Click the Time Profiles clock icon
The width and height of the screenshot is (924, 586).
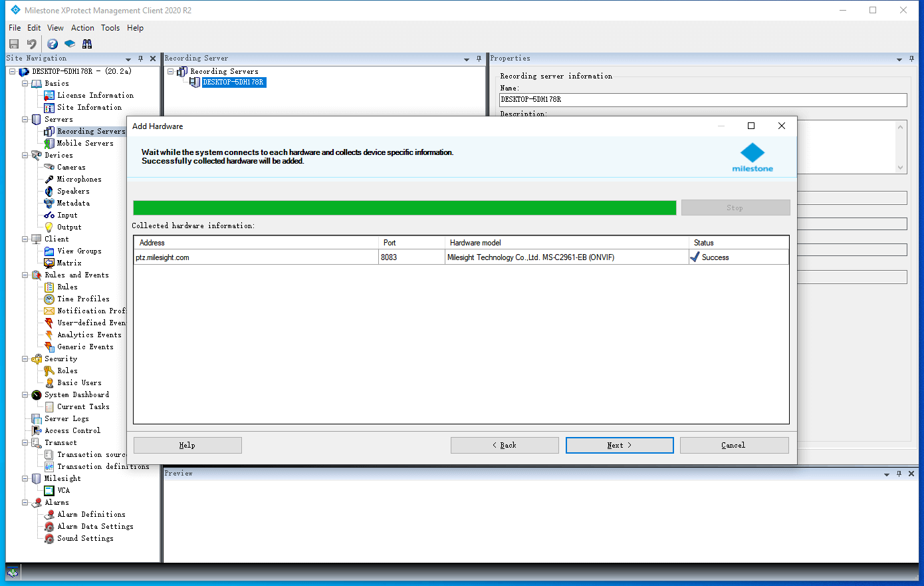tap(49, 299)
